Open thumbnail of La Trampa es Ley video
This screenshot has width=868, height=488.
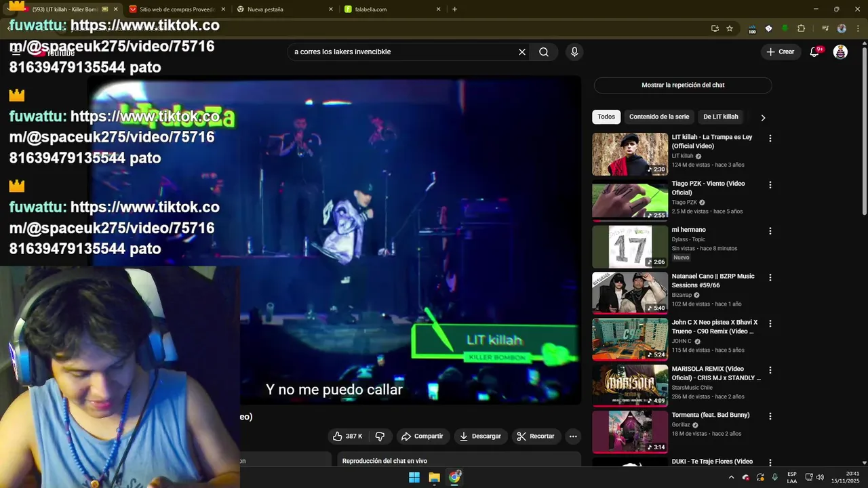[630, 155]
